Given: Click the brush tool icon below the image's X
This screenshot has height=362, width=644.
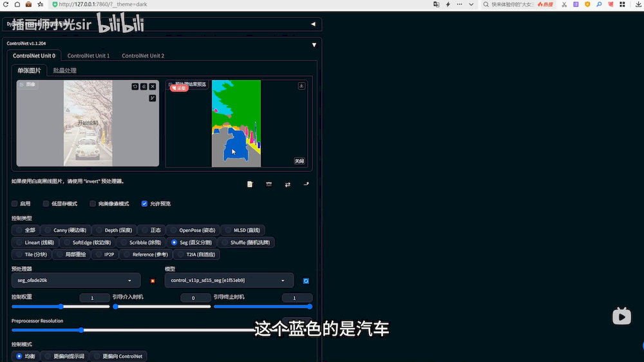Looking at the screenshot, I should click(x=153, y=98).
